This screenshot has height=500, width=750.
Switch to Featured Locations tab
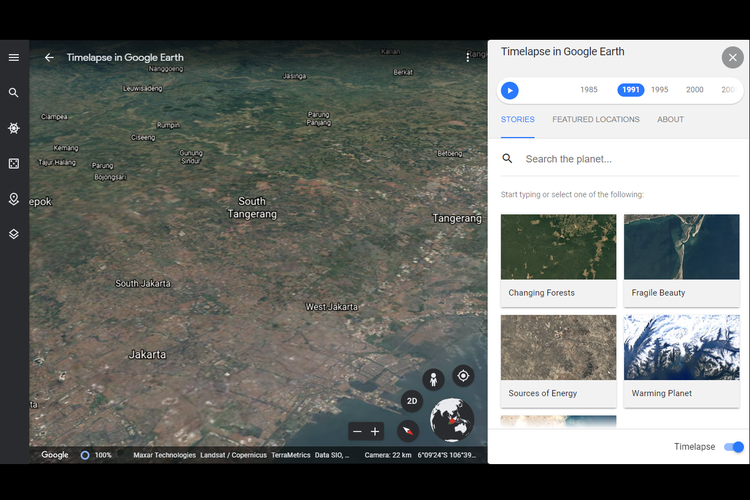point(595,120)
